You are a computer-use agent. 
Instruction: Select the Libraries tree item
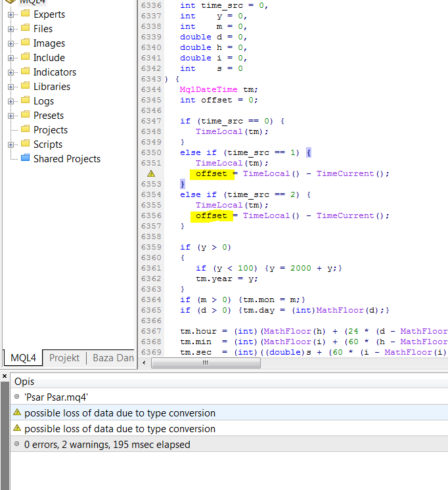[x=52, y=87]
